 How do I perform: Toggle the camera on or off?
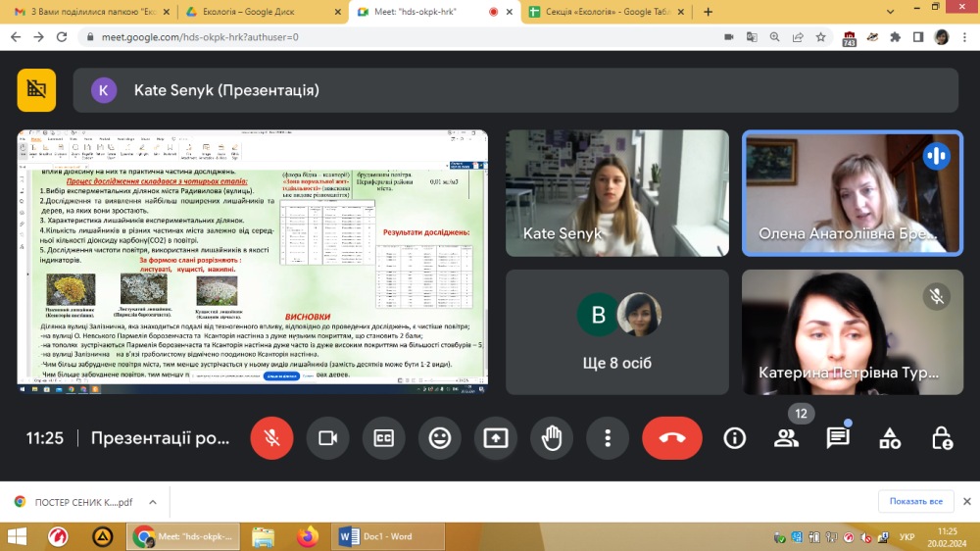[x=327, y=438]
